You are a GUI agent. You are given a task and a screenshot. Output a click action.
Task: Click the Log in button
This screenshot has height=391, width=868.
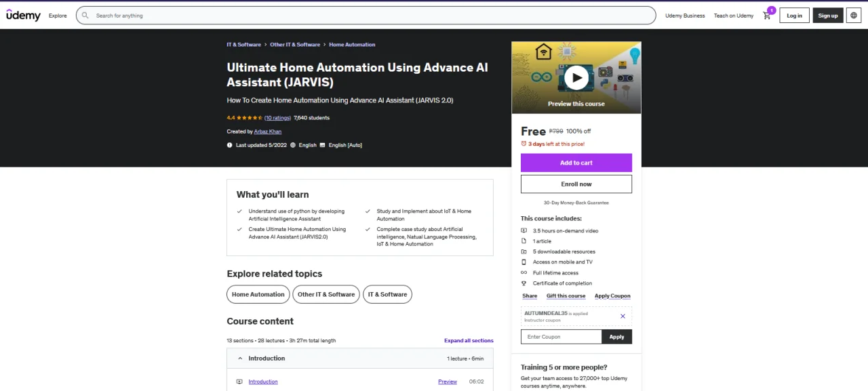(794, 16)
